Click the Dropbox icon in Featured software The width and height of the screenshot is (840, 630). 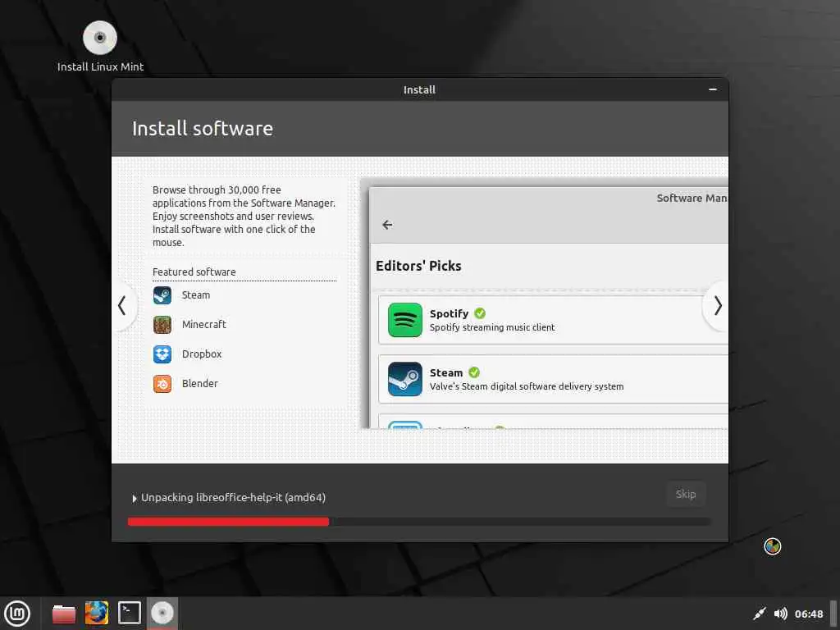pyautogui.click(x=162, y=354)
